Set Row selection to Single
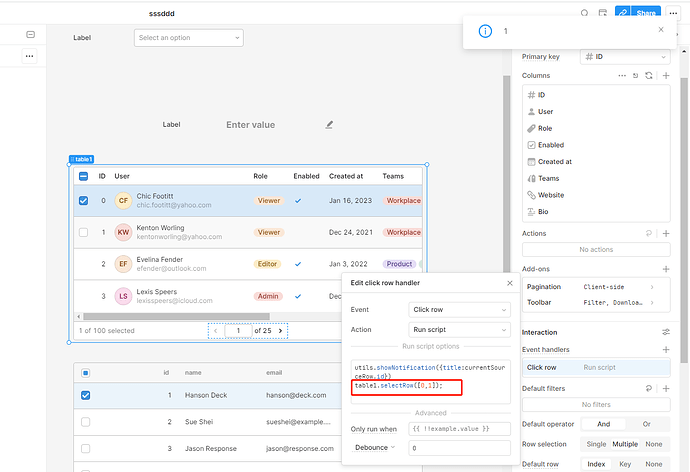Image resolution: width=690 pixels, height=472 pixels. pyautogui.click(x=596, y=444)
